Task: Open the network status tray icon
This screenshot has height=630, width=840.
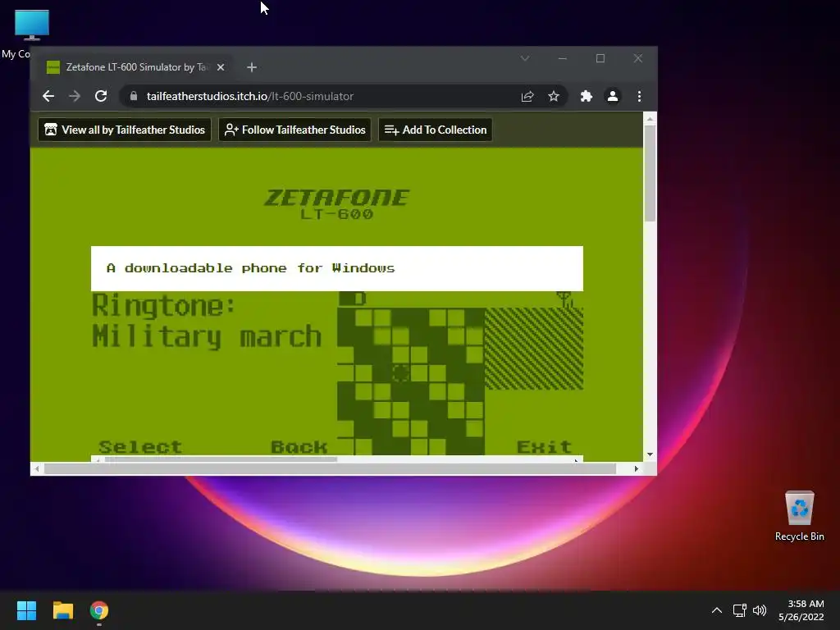Action: (x=740, y=610)
